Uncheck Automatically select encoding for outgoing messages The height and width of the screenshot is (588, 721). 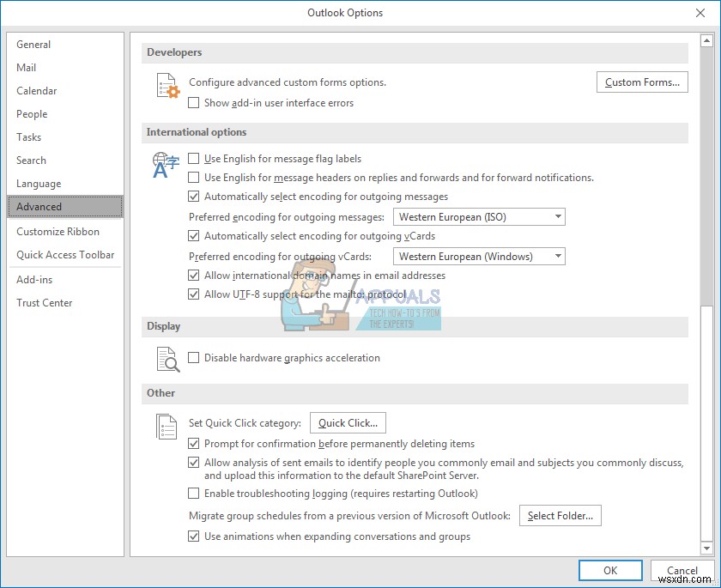coord(193,196)
